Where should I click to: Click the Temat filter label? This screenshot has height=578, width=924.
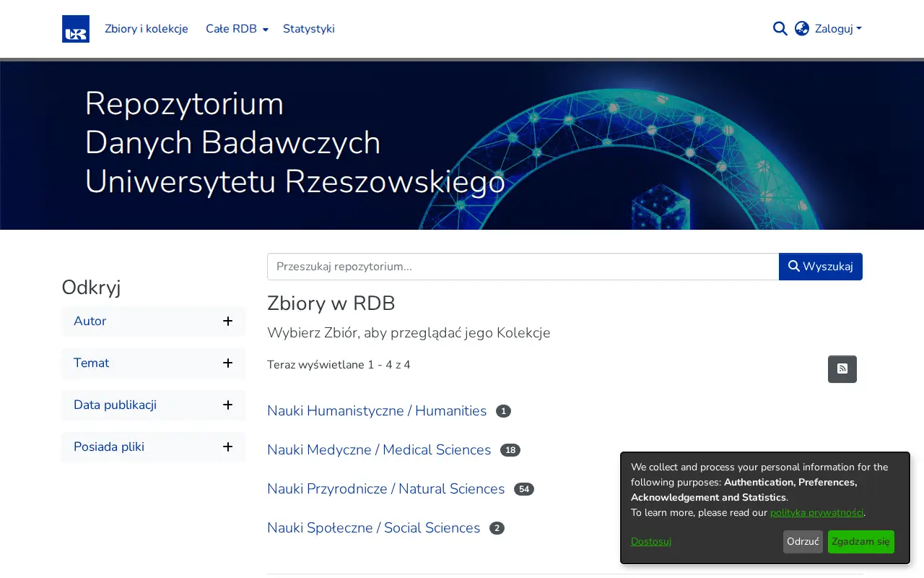(92, 363)
